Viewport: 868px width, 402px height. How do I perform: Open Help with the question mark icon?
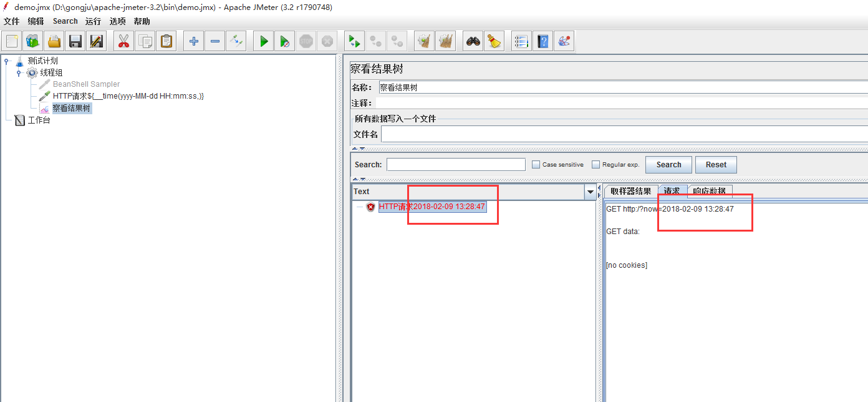(542, 41)
